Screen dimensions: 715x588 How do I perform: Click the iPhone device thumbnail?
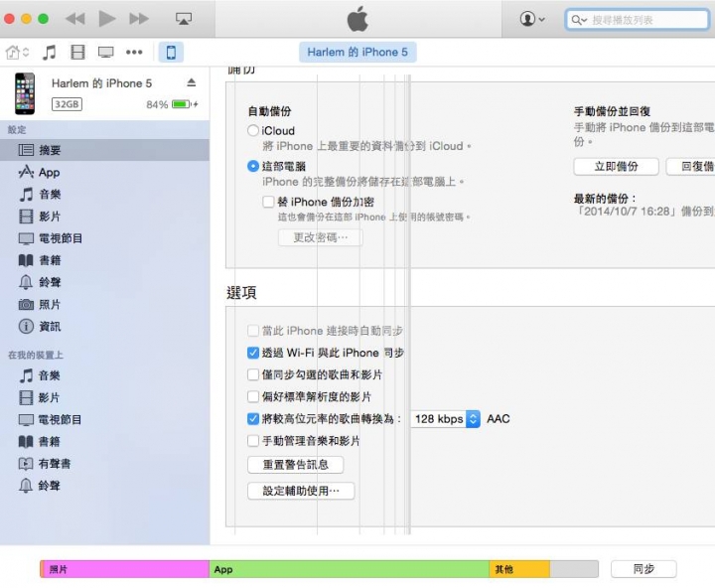point(25,93)
